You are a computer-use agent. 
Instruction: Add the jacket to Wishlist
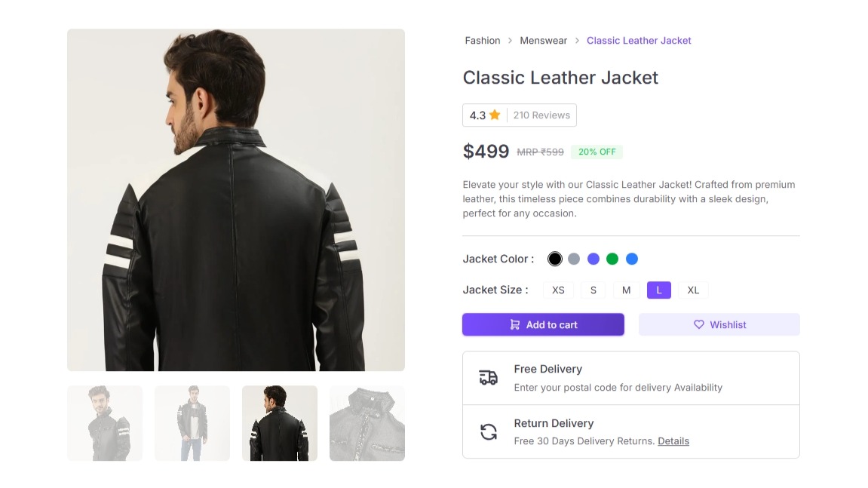719,325
